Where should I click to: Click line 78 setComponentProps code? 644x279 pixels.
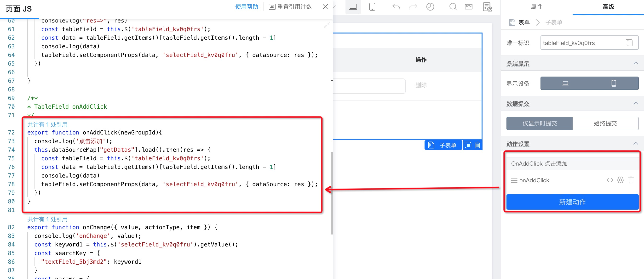(x=179, y=184)
